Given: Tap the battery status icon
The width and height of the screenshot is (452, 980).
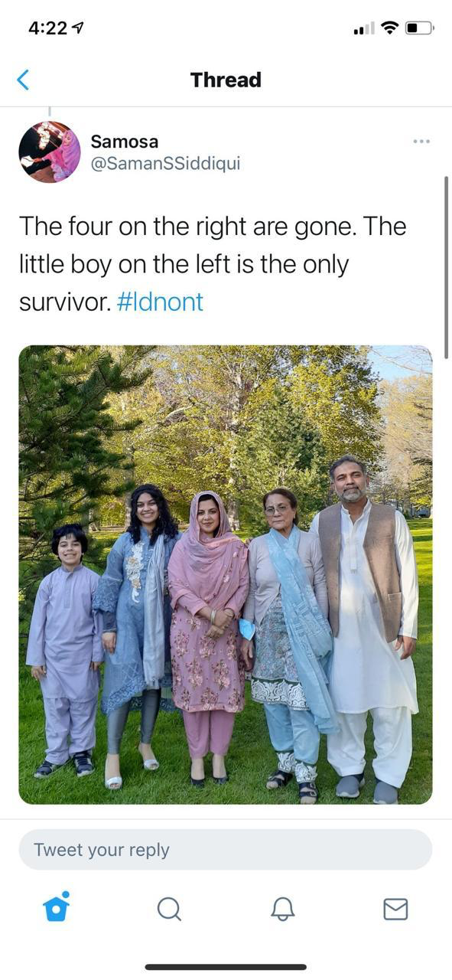Looking at the screenshot, I should pyautogui.click(x=419, y=28).
